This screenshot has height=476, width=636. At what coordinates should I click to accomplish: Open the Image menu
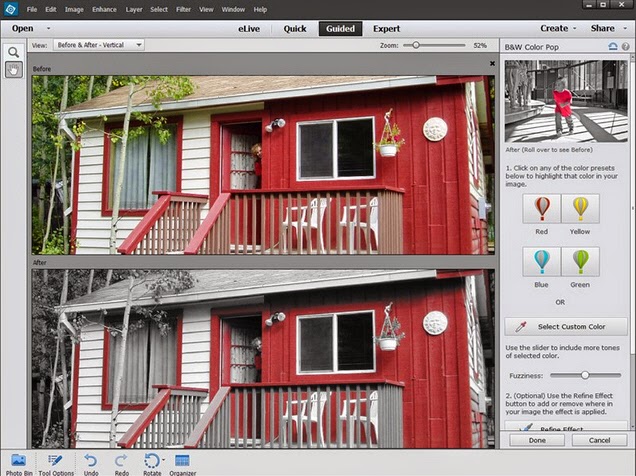point(74,9)
